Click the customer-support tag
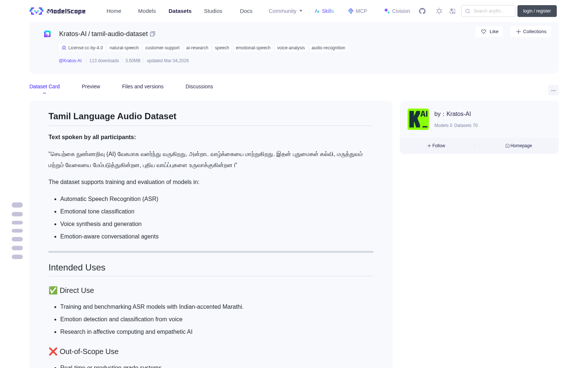588x368 pixels. click(x=162, y=48)
